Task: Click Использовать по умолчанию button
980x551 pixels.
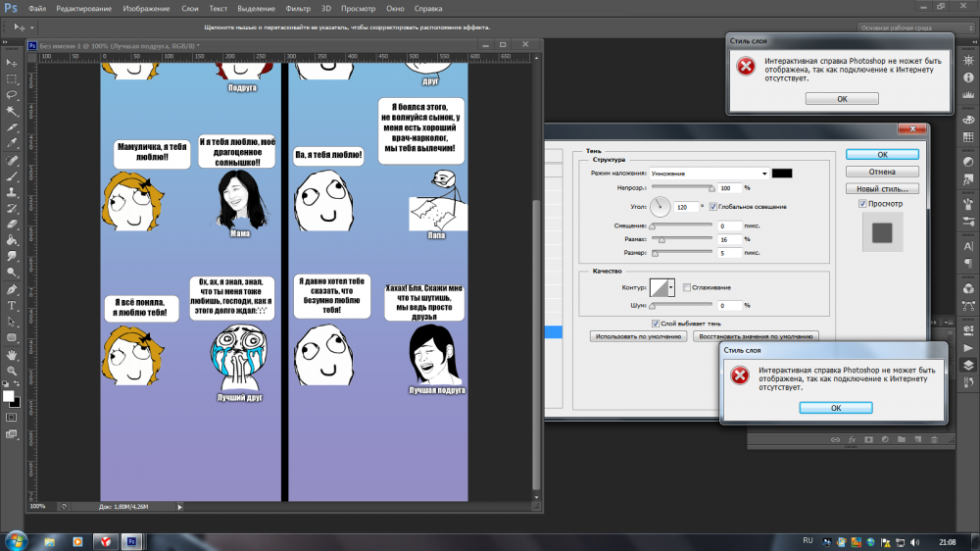Action: pyautogui.click(x=638, y=336)
